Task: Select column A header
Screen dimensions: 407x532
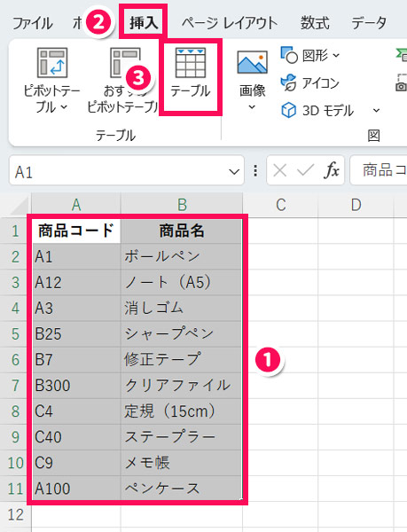Action: click(x=76, y=205)
